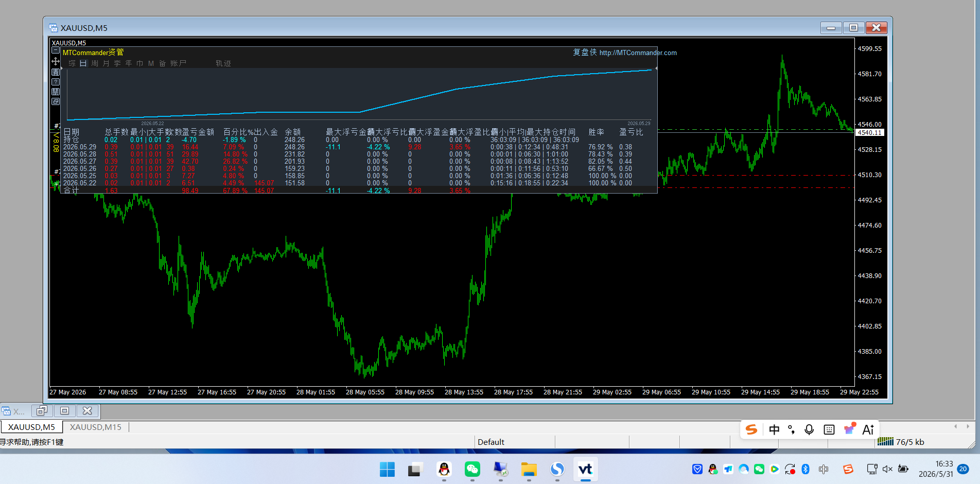Viewport: 980px width, 484px height.
Task: Click the Bluetooth tray icon
Action: click(806, 469)
